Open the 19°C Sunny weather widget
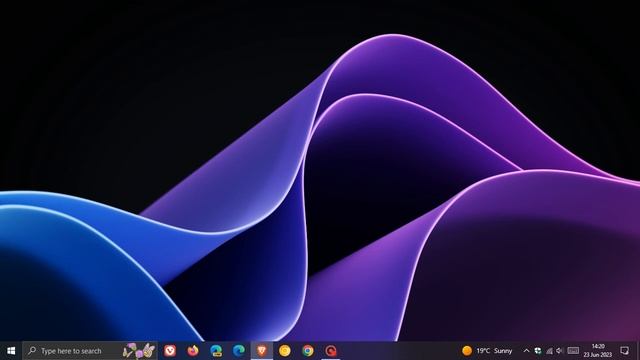640x360 pixels. [487, 351]
